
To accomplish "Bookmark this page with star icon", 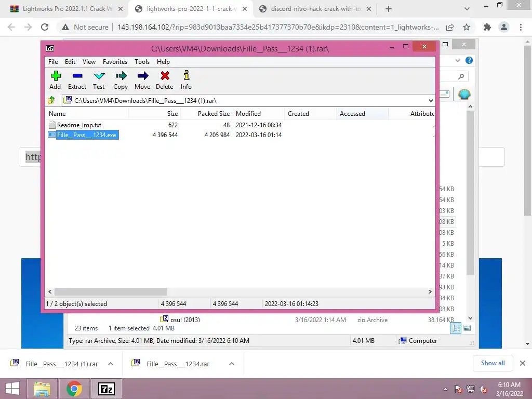I will click(x=467, y=27).
